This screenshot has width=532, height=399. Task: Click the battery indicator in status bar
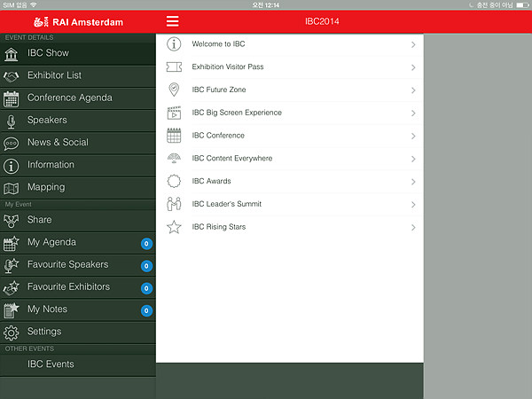[x=522, y=4]
